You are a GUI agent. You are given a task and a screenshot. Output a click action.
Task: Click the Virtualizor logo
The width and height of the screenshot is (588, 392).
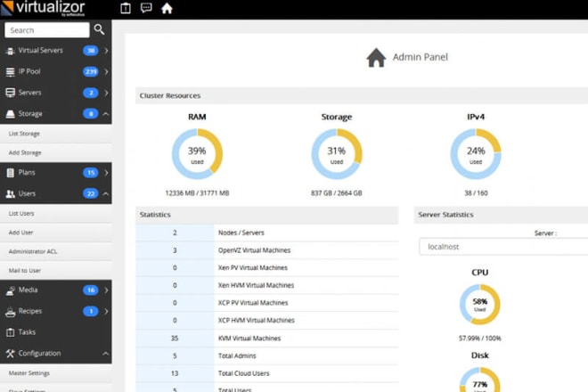click(x=43, y=8)
